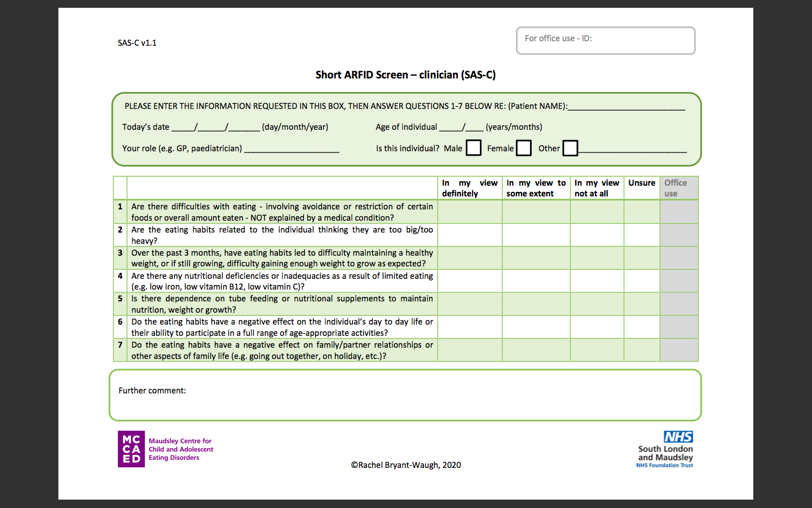Select 'some extent' cell for question 6
Screen dimensions: 812x508
(x=536, y=327)
